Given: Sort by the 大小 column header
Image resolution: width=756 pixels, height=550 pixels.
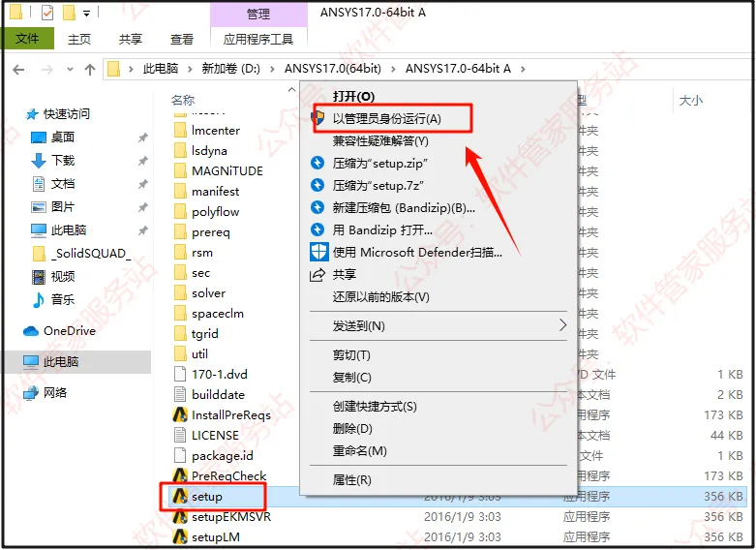Looking at the screenshot, I should click(x=691, y=101).
